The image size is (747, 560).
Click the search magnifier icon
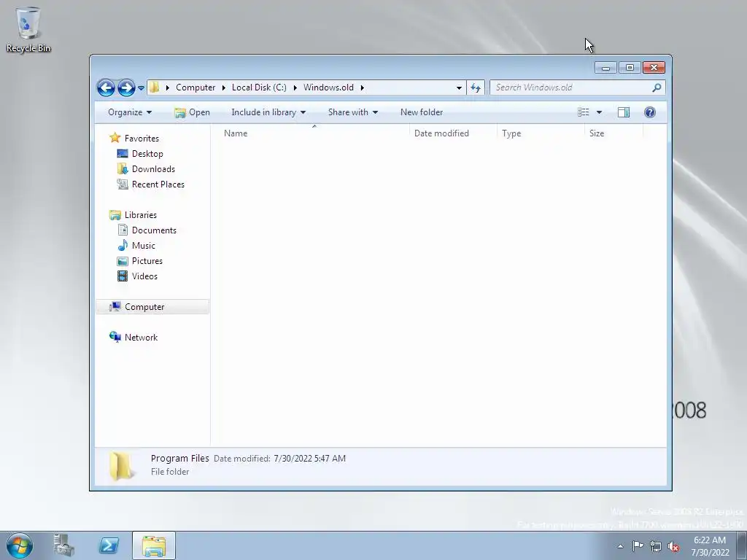point(657,87)
